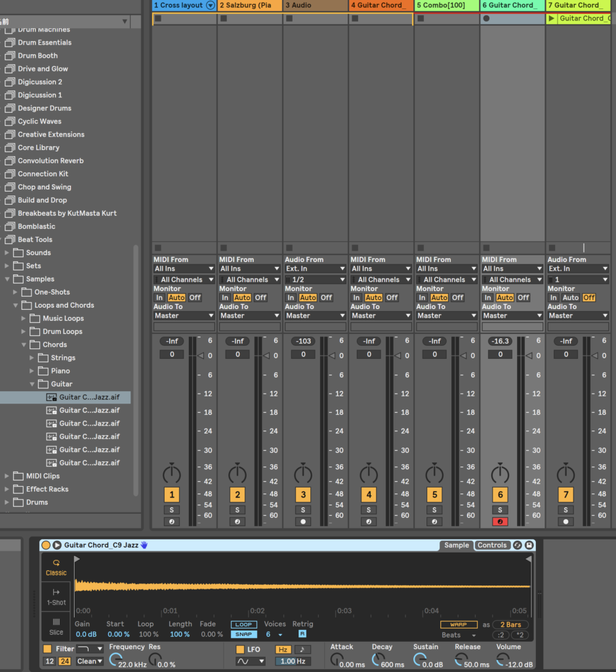Click the Volume knob showing -12.0 dB
Image resolution: width=616 pixels, height=672 pixels.
point(502,660)
